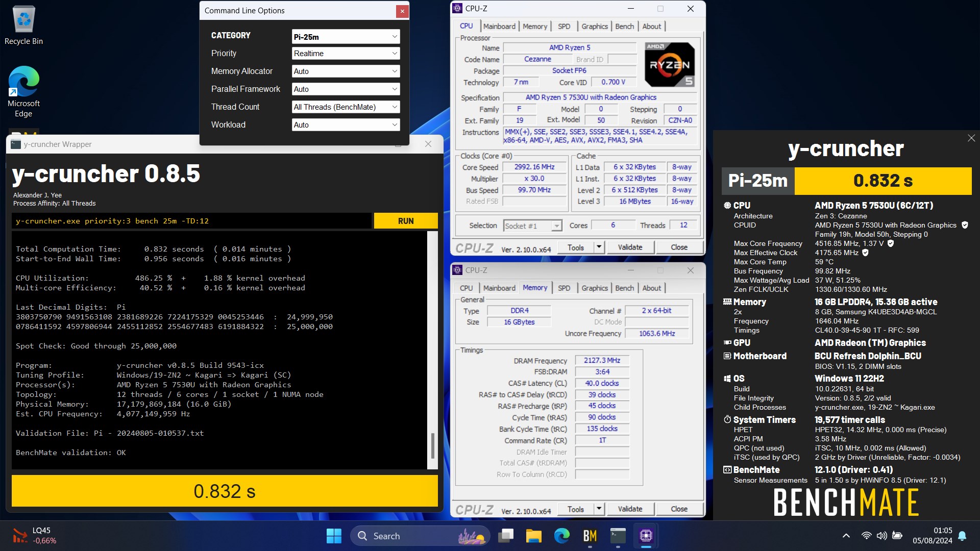Open the CATEGORY dropdown showing Pi-25m
Image resolution: width=980 pixels, height=551 pixels.
[x=346, y=37]
